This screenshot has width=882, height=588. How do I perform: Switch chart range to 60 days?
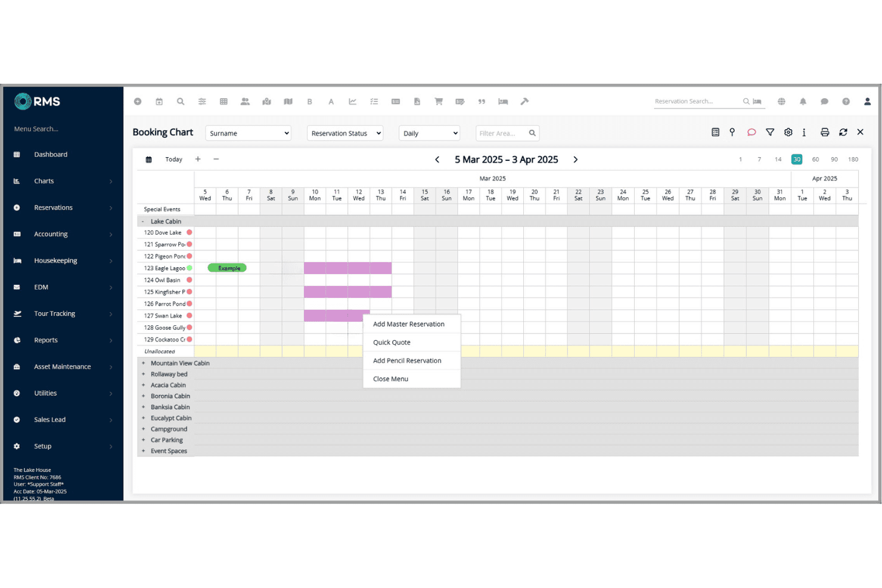tap(815, 160)
